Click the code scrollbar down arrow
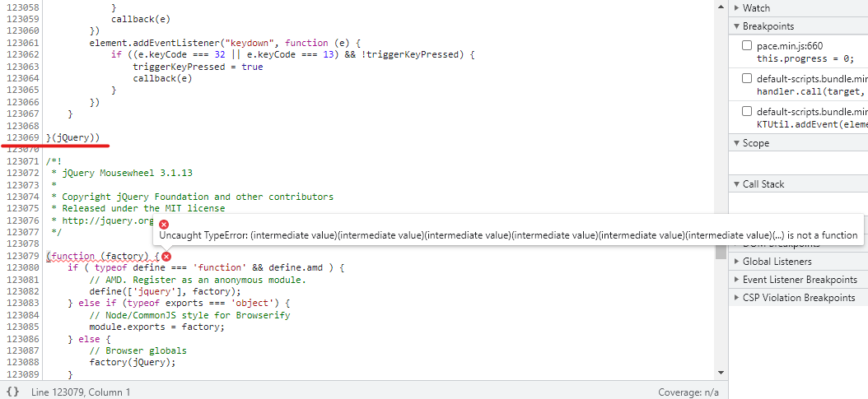Image resolution: width=868 pixels, height=399 pixels. [x=721, y=373]
